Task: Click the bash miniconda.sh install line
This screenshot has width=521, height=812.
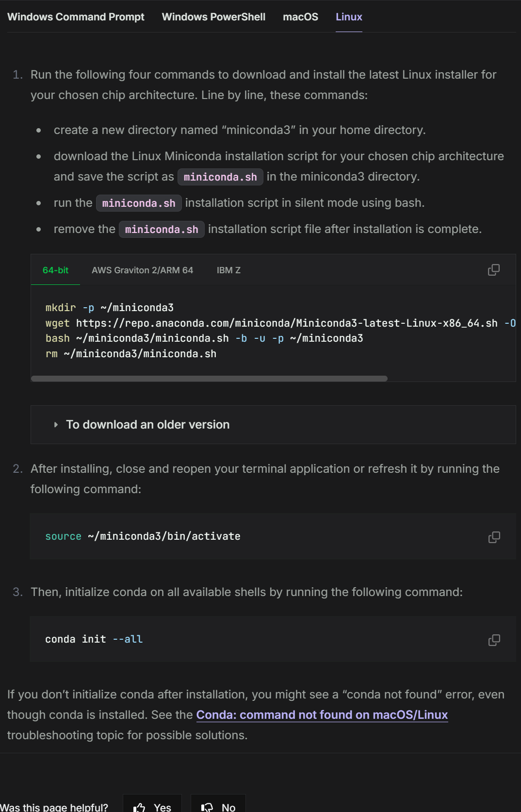Action: 204,338
